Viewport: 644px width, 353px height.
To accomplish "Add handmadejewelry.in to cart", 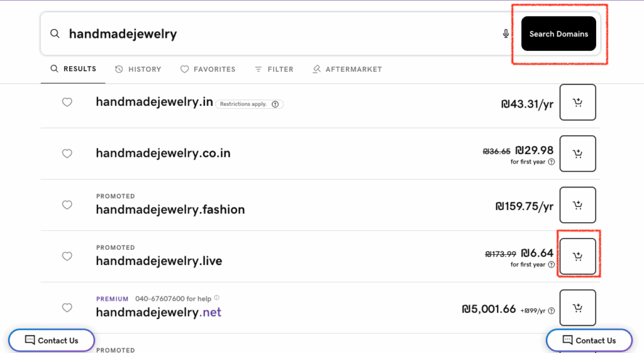I will tap(577, 103).
